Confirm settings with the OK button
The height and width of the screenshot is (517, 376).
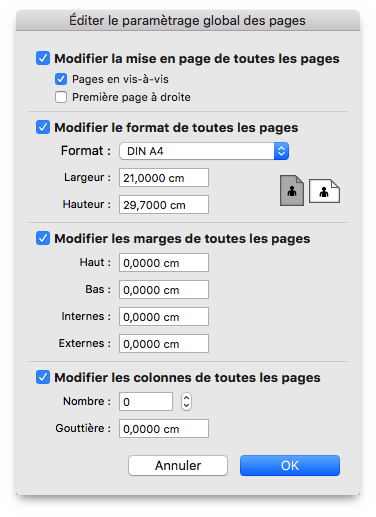(x=290, y=465)
